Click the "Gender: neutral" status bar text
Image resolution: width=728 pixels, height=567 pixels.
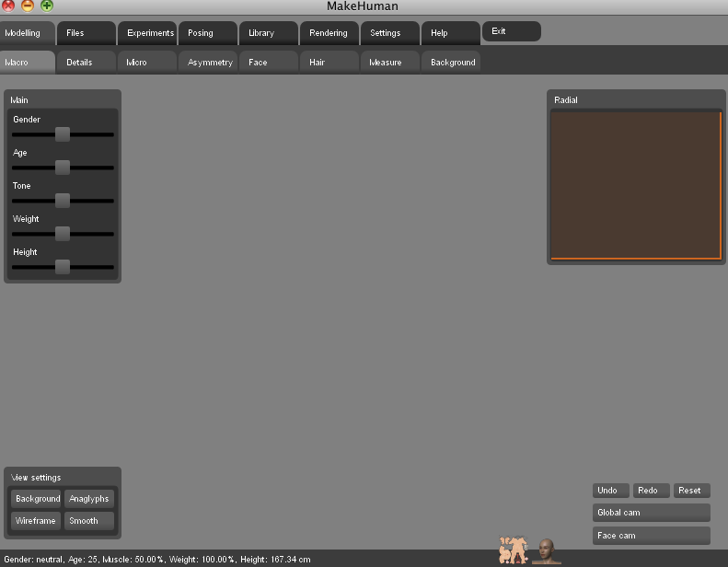(x=32, y=560)
